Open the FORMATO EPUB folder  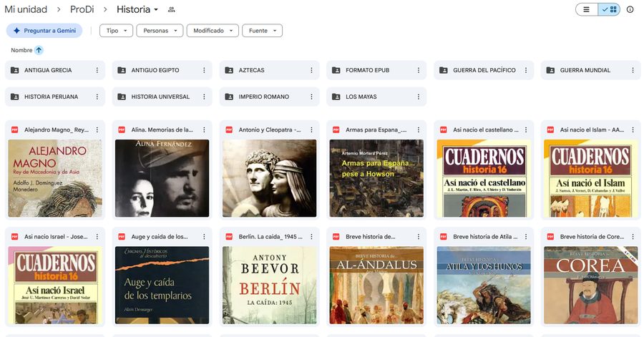376,70
